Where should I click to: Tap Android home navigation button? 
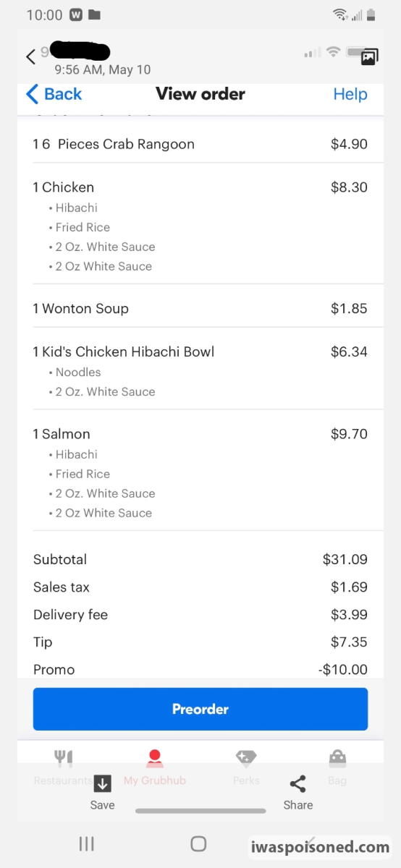(x=198, y=843)
